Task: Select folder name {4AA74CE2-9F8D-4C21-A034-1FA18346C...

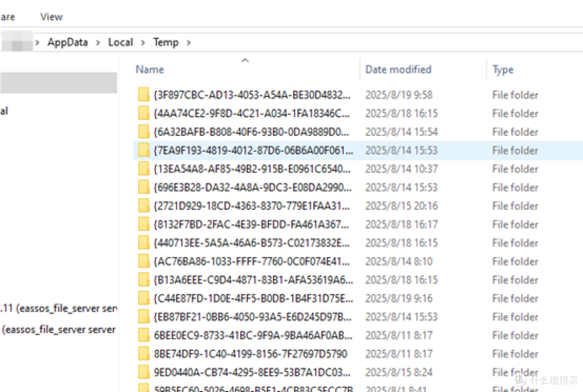Action: point(252,113)
